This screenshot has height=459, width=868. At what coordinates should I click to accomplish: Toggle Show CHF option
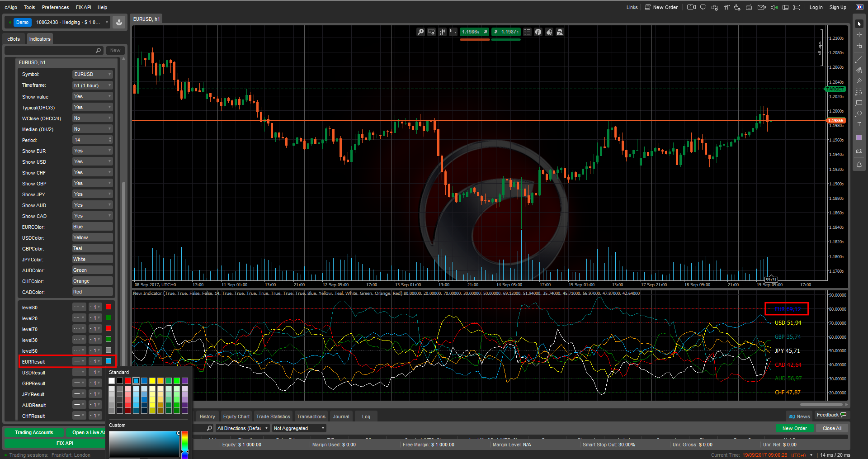[x=92, y=172]
